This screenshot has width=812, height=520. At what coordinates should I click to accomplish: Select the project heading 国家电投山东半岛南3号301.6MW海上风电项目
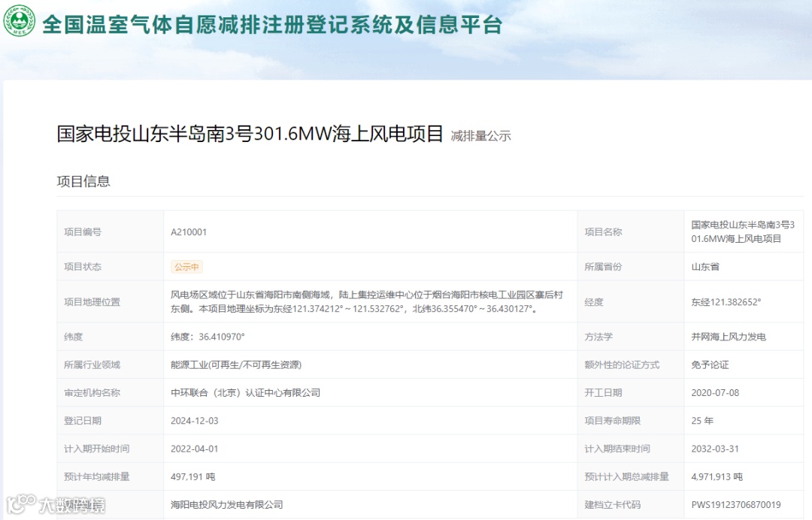click(x=250, y=134)
